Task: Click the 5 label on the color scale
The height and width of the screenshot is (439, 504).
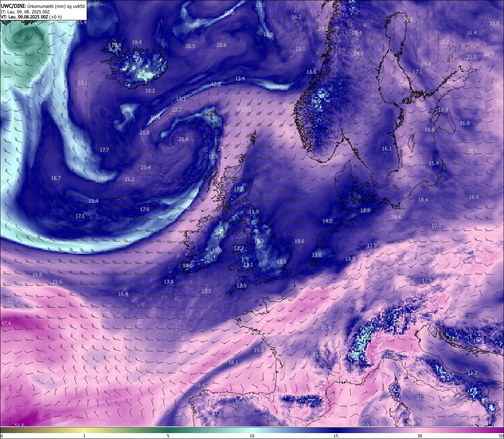Action: (x=168, y=436)
